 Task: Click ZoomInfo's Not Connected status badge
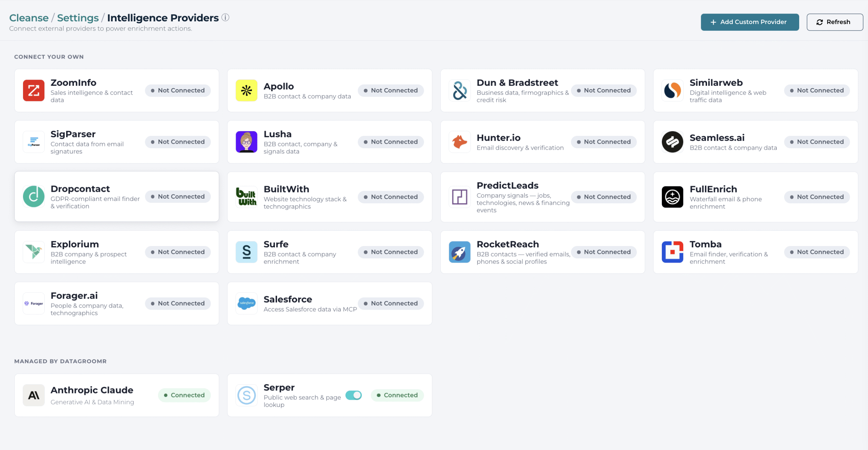pos(178,90)
